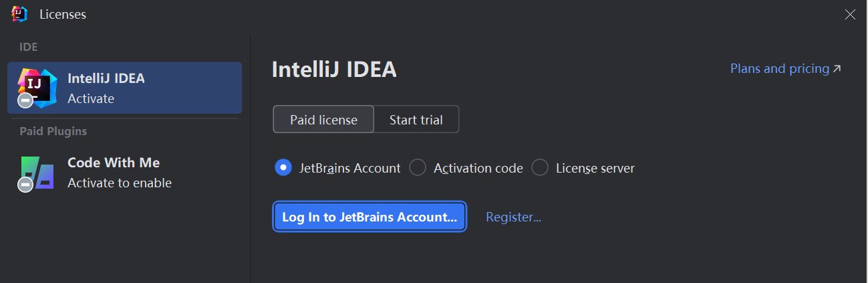The height and width of the screenshot is (283, 868).
Task: Click the external arrow icon beside Plans and pricing
Action: [x=837, y=69]
